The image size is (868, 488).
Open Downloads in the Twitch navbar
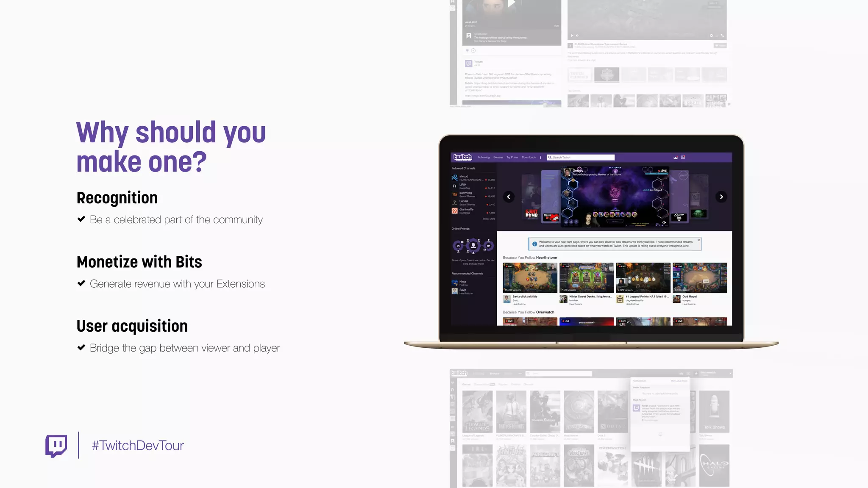click(x=529, y=157)
